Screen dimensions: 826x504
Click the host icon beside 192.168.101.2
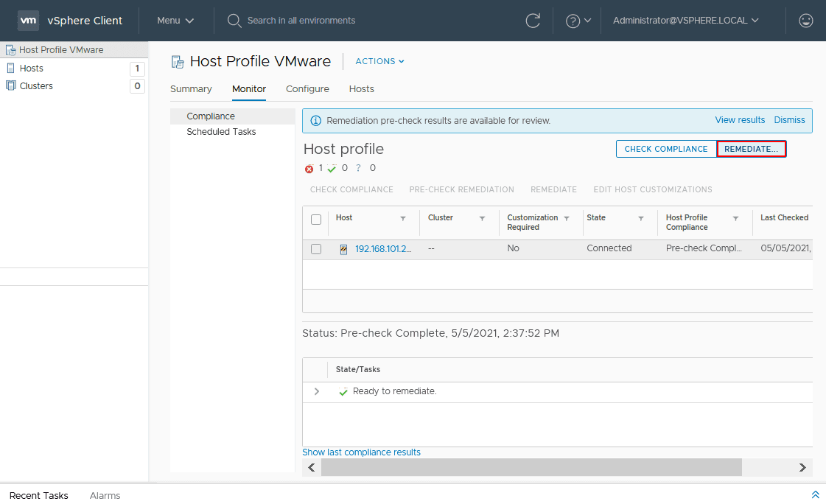click(343, 249)
